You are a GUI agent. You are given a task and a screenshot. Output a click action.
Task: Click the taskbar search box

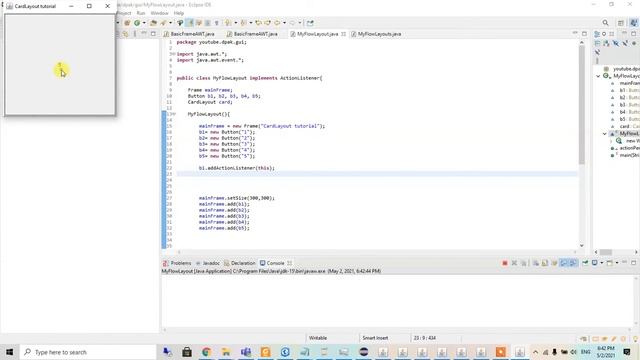88,352
